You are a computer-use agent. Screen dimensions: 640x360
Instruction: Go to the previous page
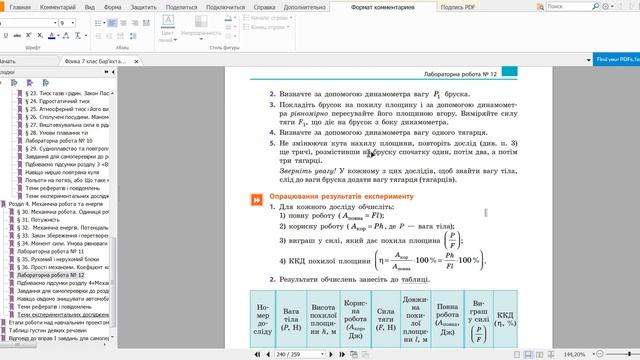(x=268, y=354)
